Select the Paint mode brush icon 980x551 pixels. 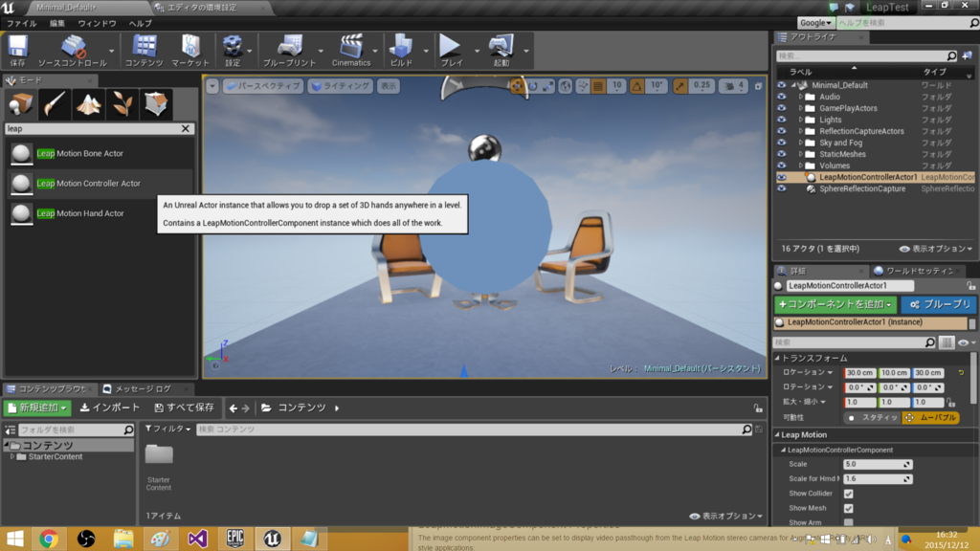[x=55, y=103]
